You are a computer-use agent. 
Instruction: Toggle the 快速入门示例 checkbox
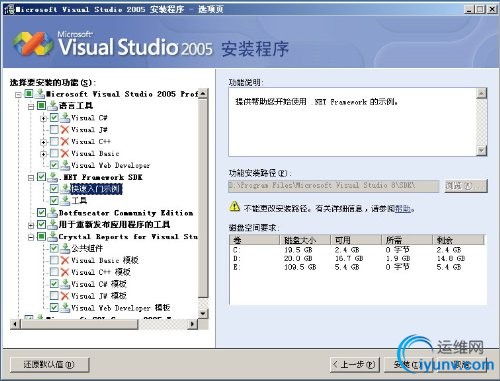click(54, 189)
